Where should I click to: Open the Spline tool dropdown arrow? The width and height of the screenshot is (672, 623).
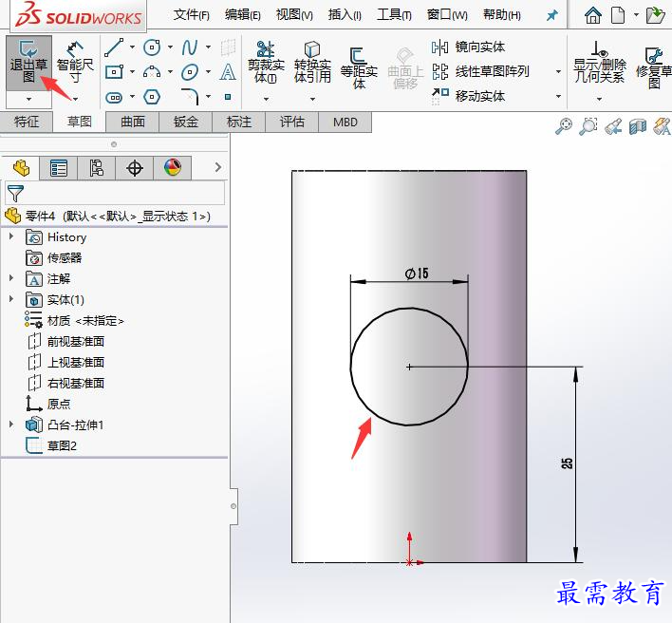point(208,47)
